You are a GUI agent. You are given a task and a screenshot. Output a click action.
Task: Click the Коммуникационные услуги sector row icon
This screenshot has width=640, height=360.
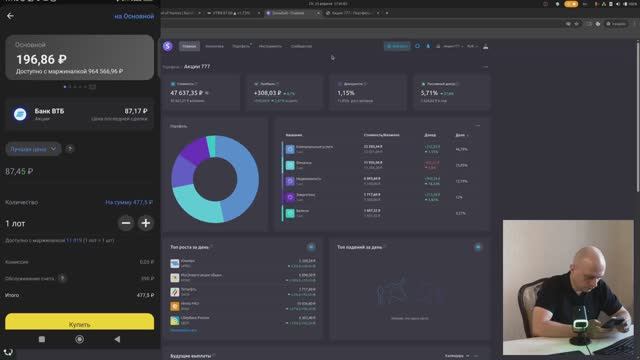[290, 149]
